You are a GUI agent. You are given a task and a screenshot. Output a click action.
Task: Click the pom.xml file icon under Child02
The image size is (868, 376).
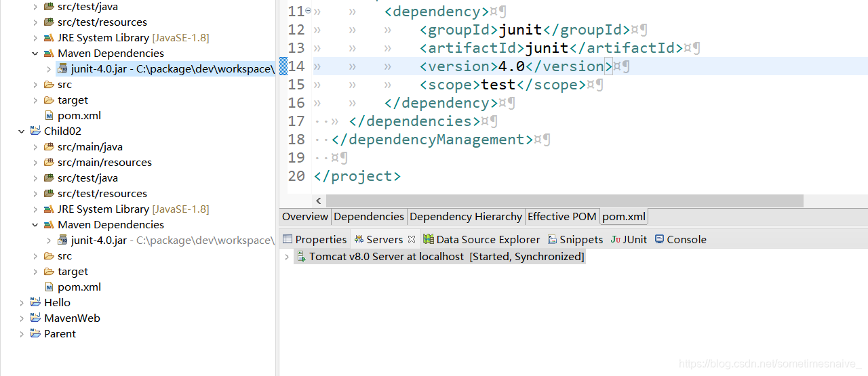(x=49, y=287)
